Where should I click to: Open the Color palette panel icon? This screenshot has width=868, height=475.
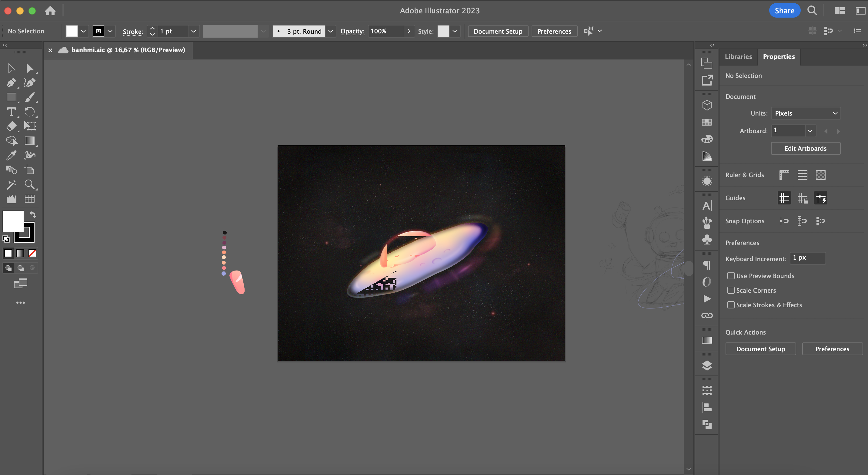point(706,139)
